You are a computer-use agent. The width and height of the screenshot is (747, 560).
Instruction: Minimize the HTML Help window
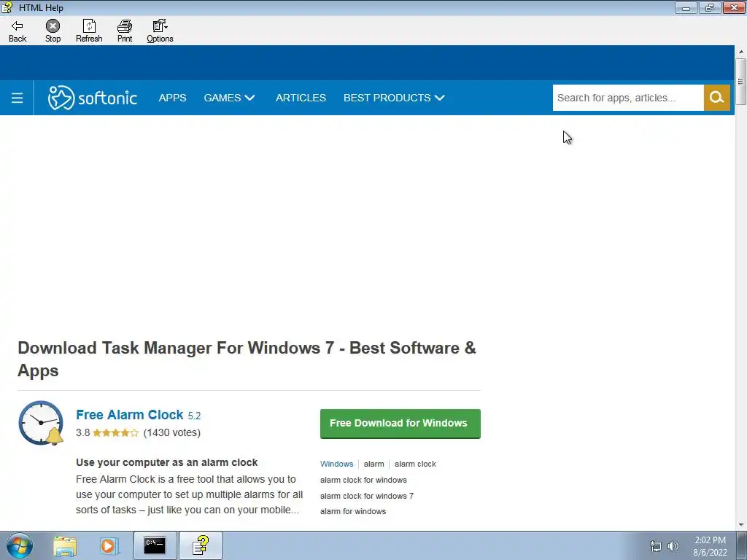pos(686,7)
